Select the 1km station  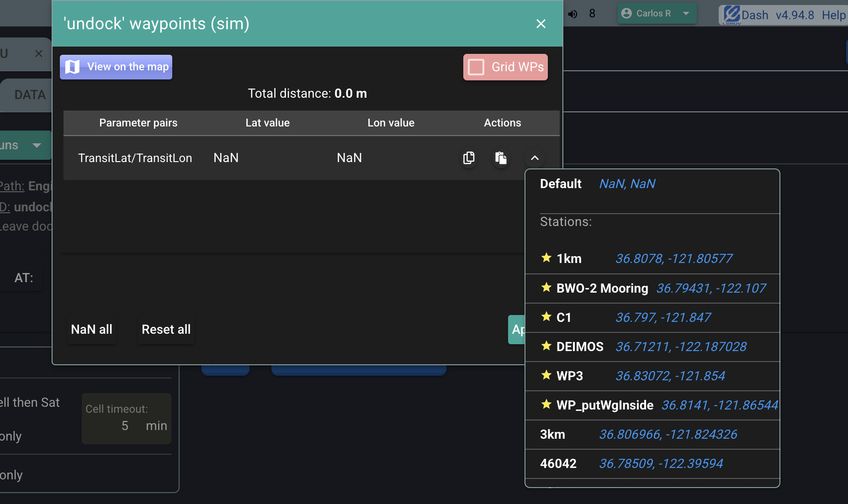pos(652,259)
